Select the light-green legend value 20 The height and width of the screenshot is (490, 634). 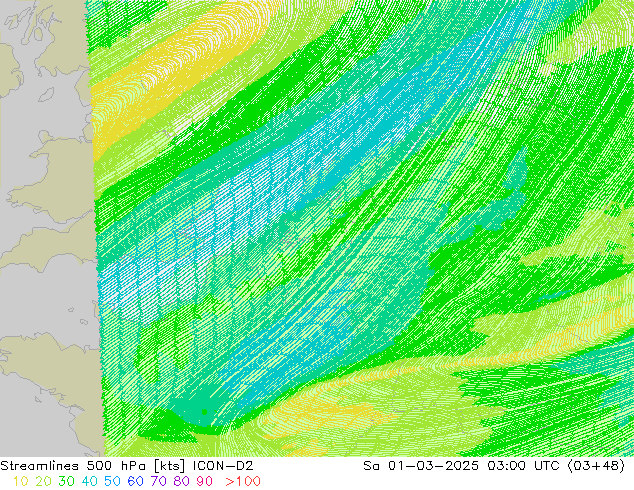click(x=43, y=481)
